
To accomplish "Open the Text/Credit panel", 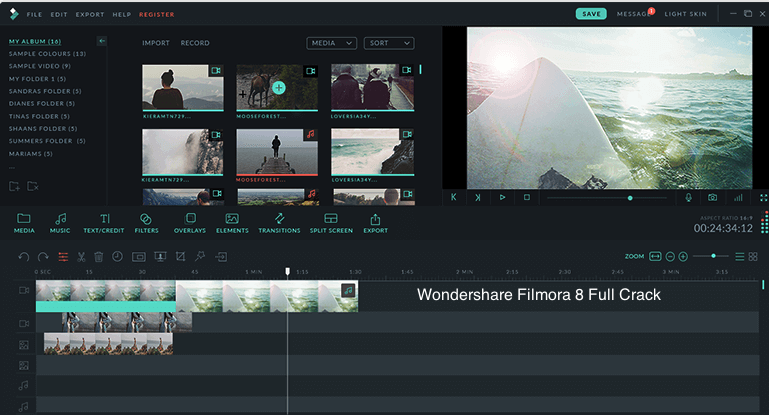I will pos(103,223).
